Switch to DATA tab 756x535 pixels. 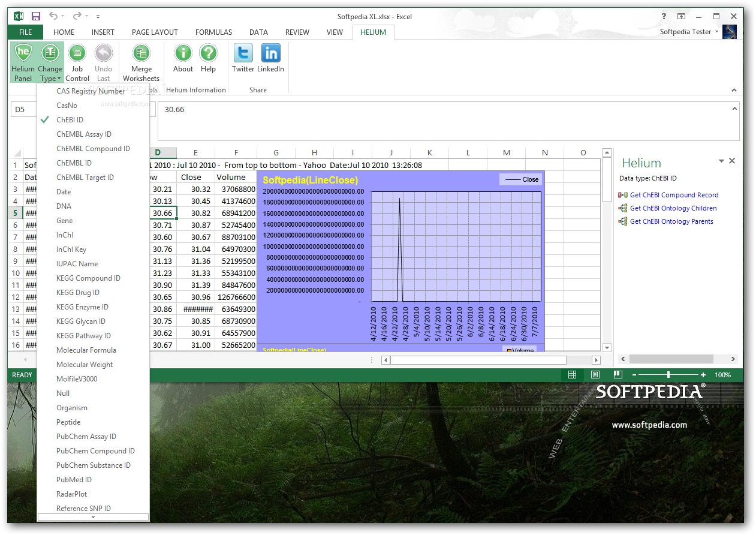tap(258, 32)
